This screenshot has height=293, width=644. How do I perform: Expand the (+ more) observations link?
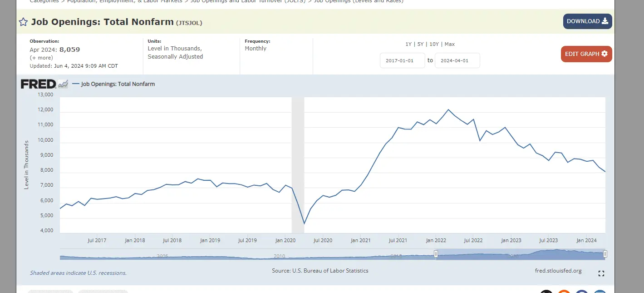(x=41, y=58)
